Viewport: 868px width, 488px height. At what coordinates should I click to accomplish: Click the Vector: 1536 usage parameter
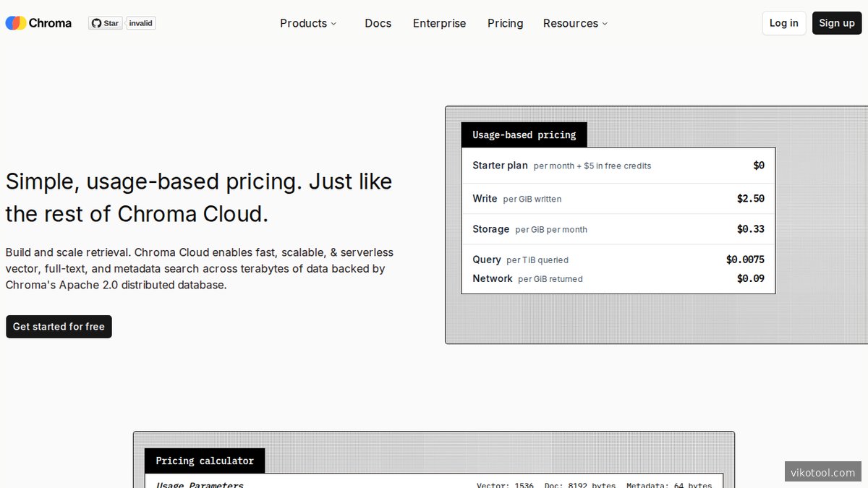[504, 485]
